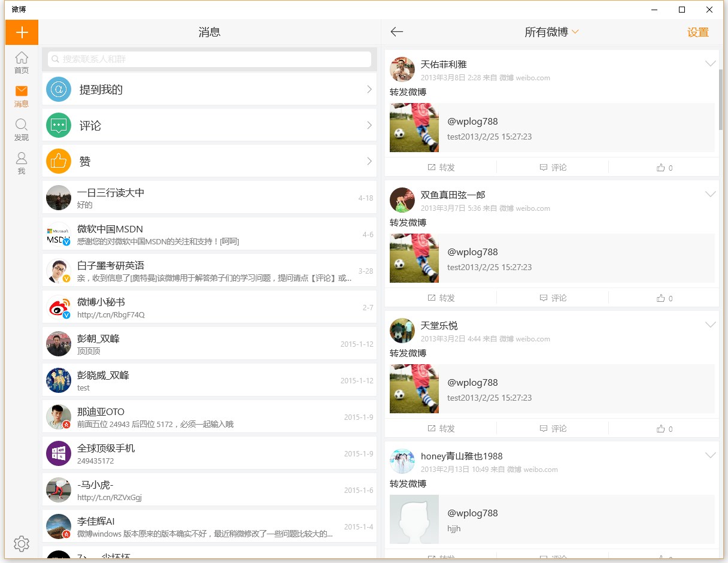Open conversation with 彭晓威_双峰
Viewport: 728px width, 563px height.
(210, 380)
